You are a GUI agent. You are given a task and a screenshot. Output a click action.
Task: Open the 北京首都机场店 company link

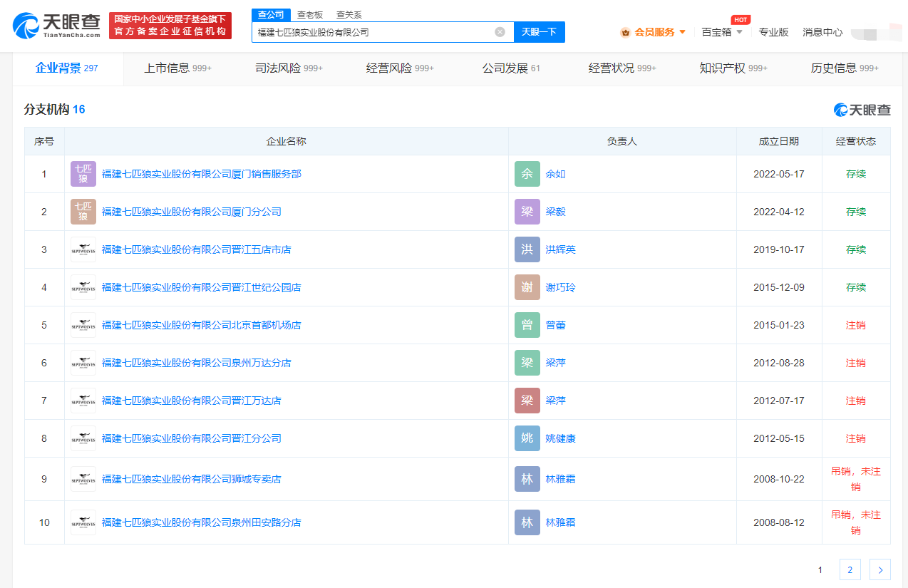[x=202, y=325]
